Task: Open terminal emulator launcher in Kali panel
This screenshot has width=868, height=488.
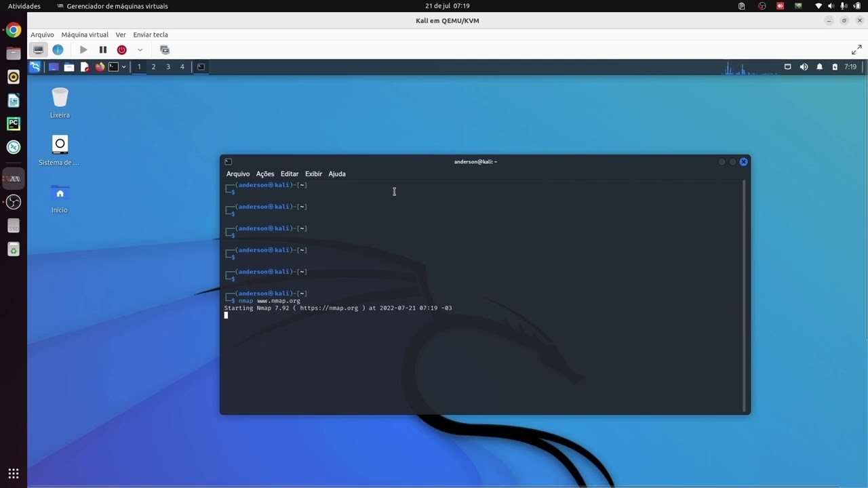Action: 114,67
